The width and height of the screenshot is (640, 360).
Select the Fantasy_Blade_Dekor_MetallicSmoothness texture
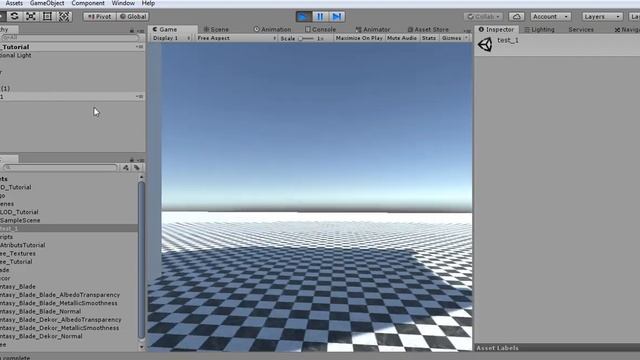[60, 328]
